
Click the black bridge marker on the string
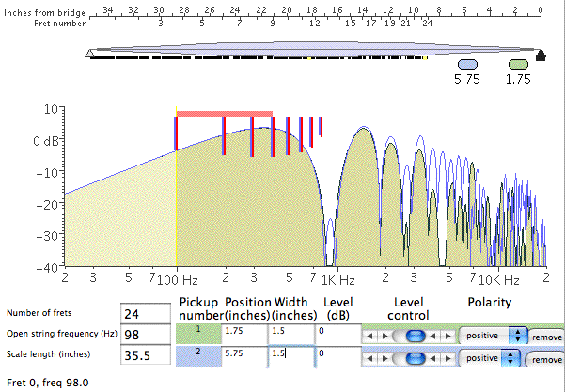pyautogui.click(x=541, y=55)
